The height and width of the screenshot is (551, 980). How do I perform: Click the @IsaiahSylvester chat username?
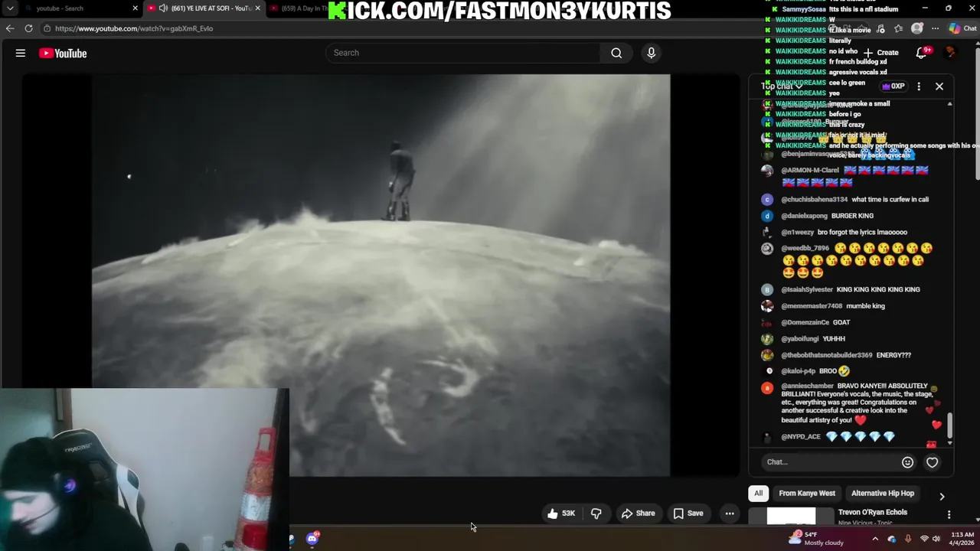click(x=807, y=290)
